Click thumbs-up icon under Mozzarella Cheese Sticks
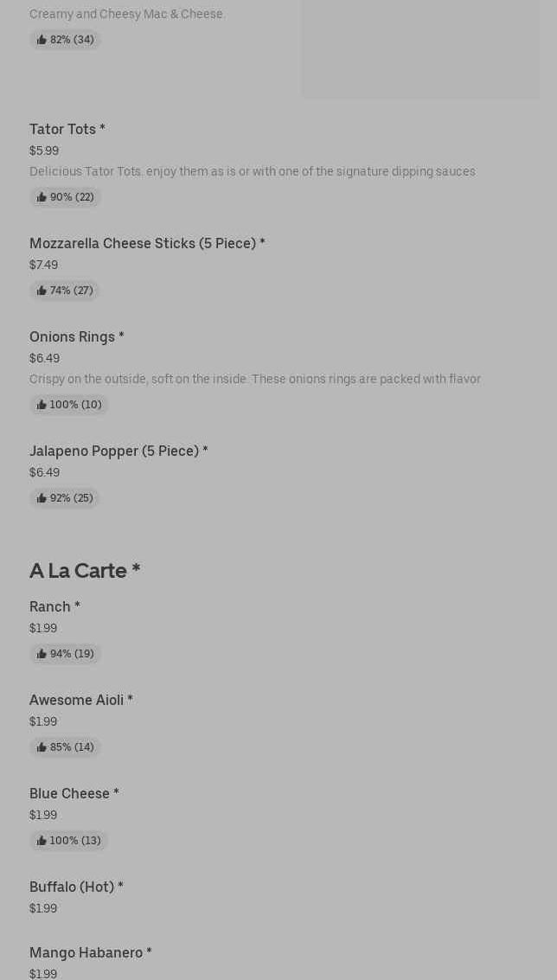 42,291
